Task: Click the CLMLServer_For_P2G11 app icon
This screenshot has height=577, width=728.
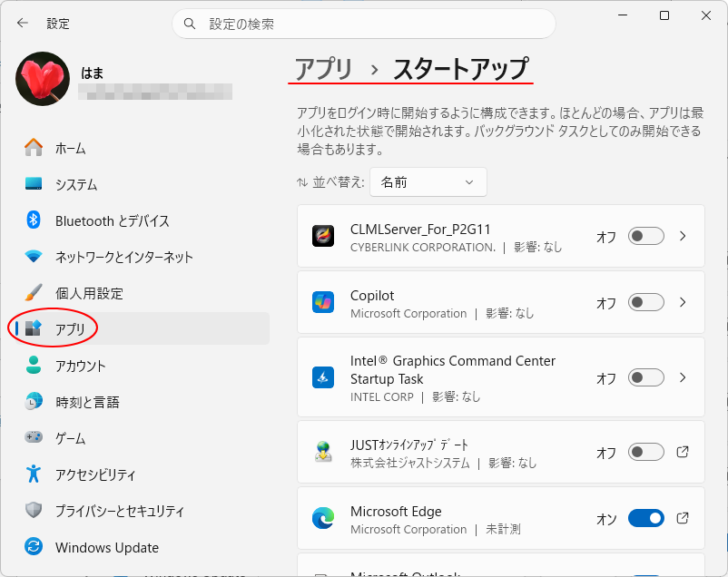Action: pos(323,236)
